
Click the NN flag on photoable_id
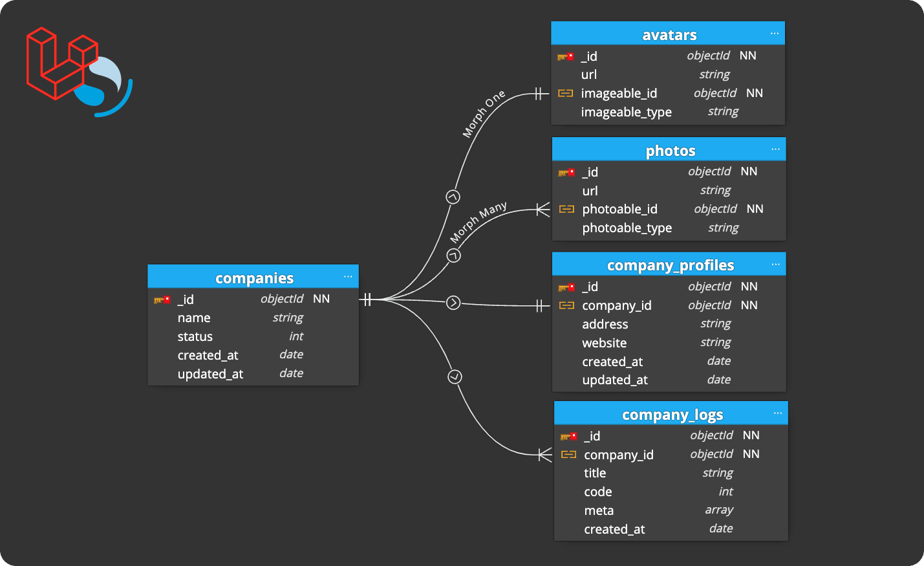(x=755, y=209)
